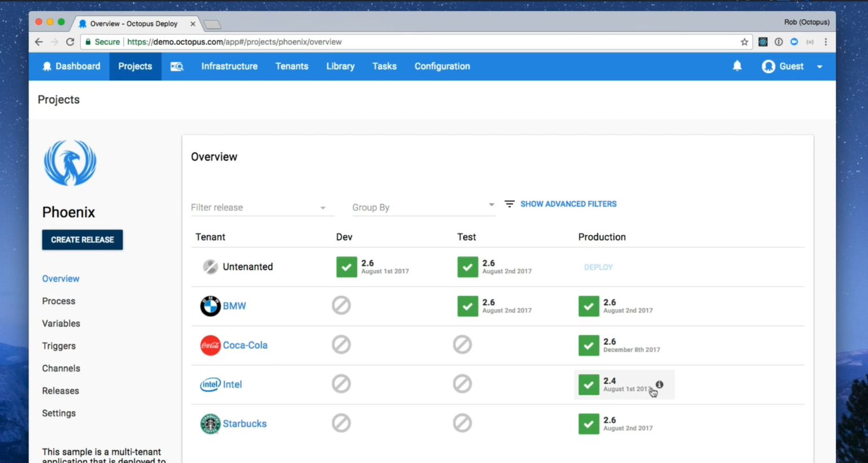Image resolution: width=868 pixels, height=463 pixels.
Task: Open Settings in the project sidebar
Action: click(x=59, y=413)
